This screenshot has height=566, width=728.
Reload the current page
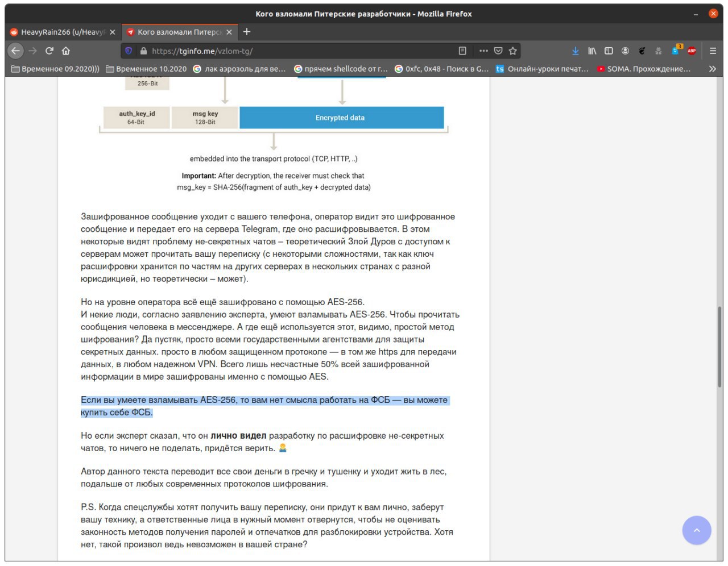(x=49, y=51)
